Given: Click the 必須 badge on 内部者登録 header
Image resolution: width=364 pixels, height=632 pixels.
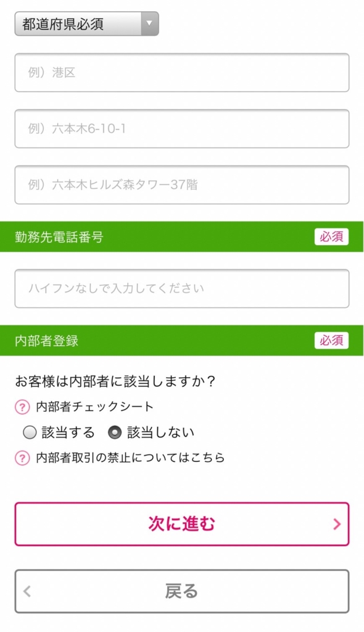Looking at the screenshot, I should tap(331, 341).
